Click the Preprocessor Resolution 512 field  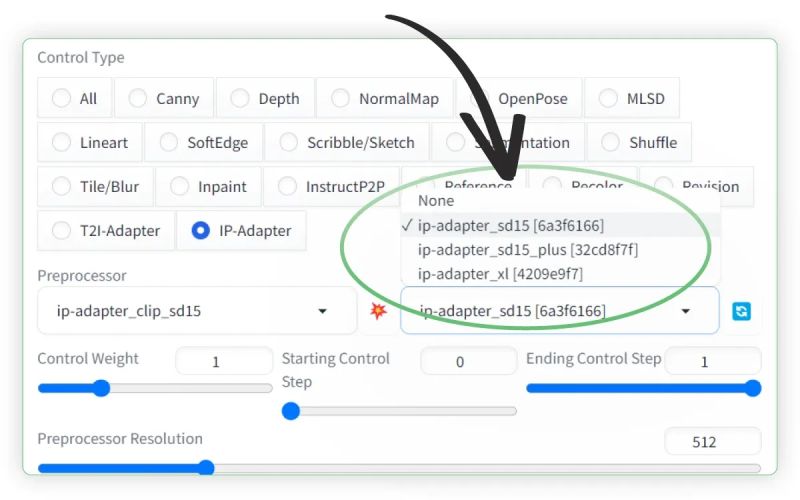[x=713, y=441]
